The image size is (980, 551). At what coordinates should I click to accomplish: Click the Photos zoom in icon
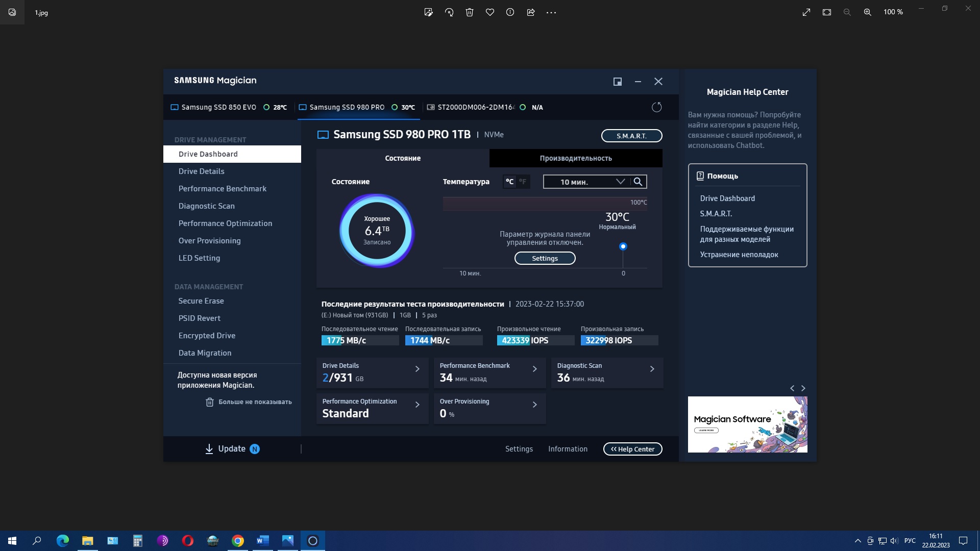pyautogui.click(x=867, y=12)
